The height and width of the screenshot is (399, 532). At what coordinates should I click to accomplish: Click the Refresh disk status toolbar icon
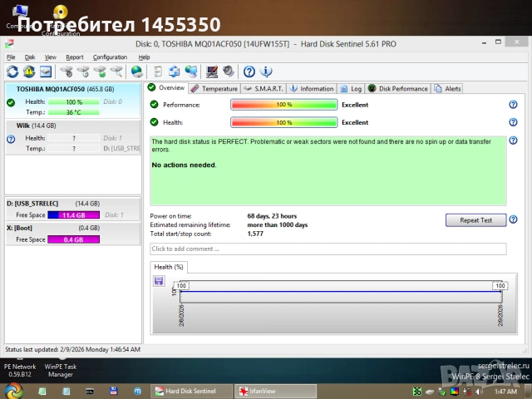click(x=12, y=71)
